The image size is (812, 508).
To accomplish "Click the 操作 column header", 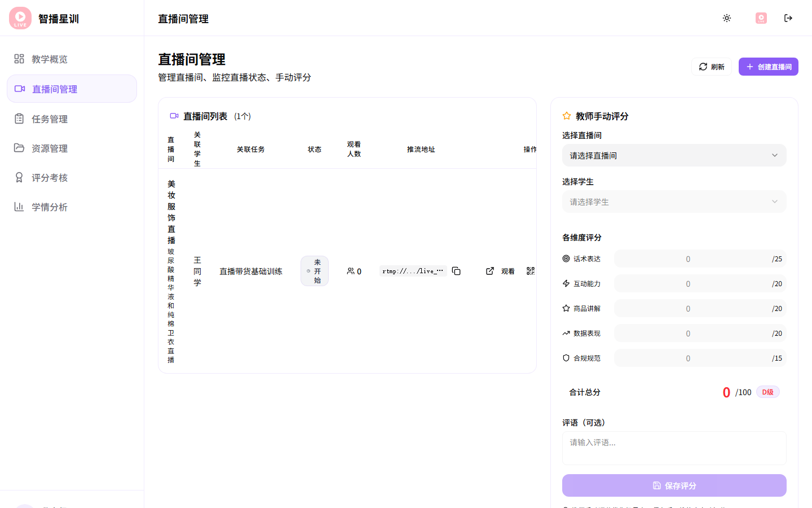I will (530, 149).
